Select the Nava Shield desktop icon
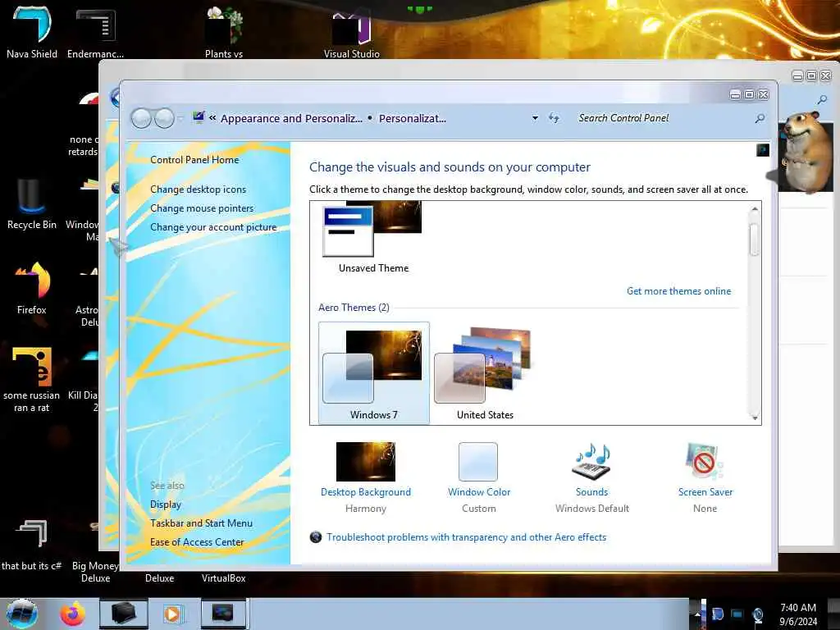 coord(32,31)
